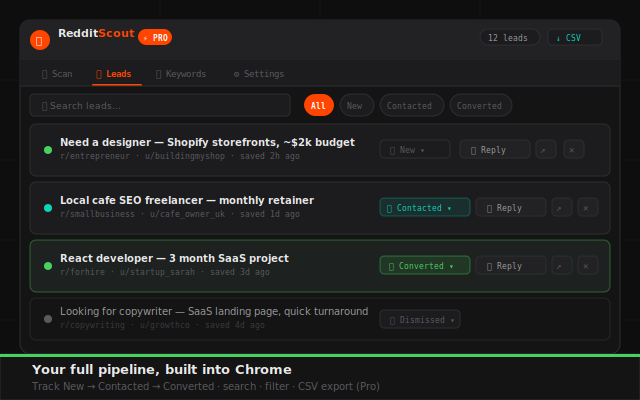Open the New status dropdown for Shopify lead
The image size is (640, 400).
pyautogui.click(x=415, y=149)
